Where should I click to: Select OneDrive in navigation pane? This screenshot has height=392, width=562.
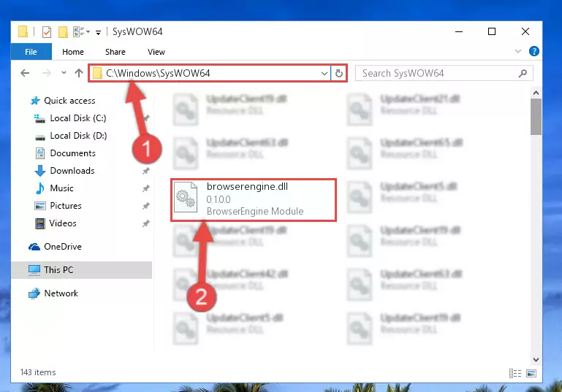click(x=63, y=247)
